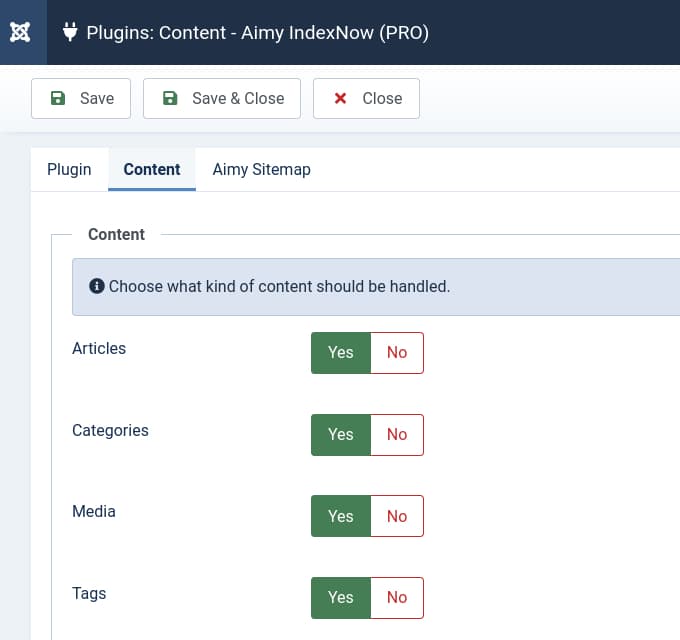The width and height of the screenshot is (680, 640).
Task: Click the Tags field label
Action: pyautogui.click(x=89, y=594)
